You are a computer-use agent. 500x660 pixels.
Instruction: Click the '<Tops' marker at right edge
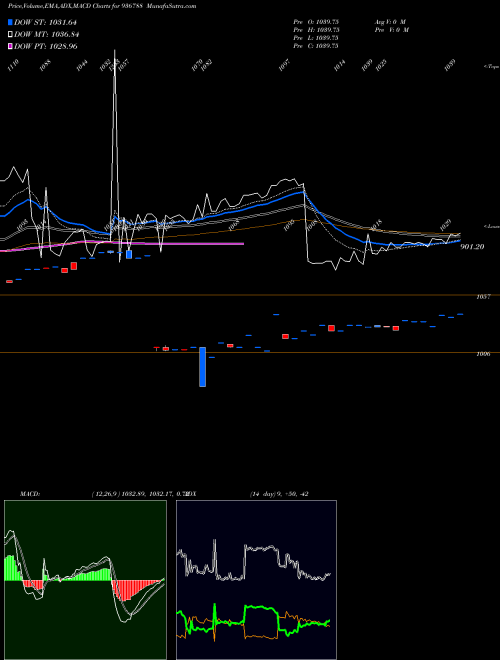[x=491, y=67]
